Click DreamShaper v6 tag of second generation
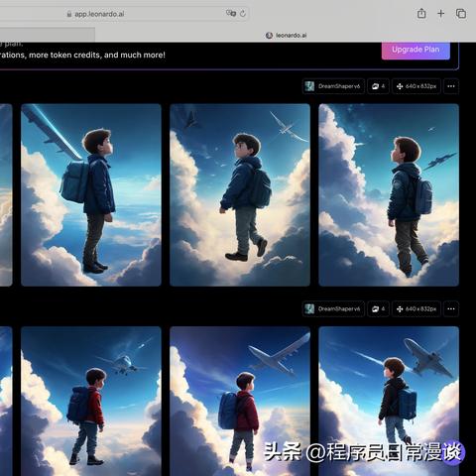 [x=333, y=309]
